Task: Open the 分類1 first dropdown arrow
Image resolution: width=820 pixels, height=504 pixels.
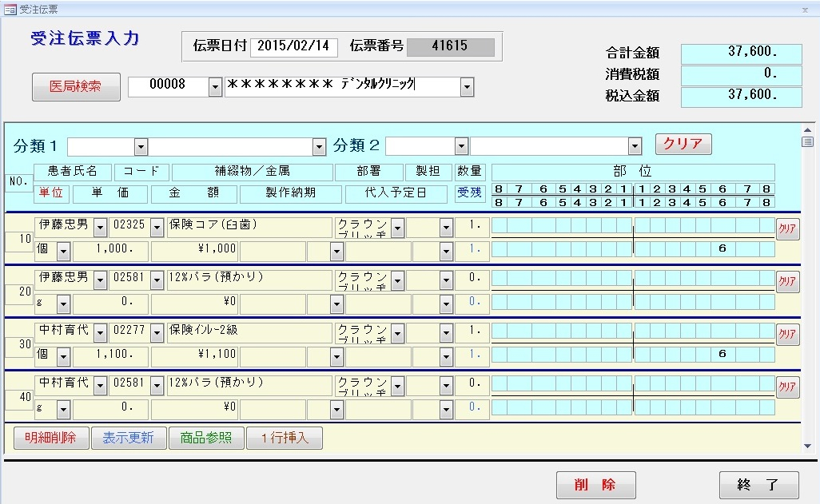Action: point(141,146)
